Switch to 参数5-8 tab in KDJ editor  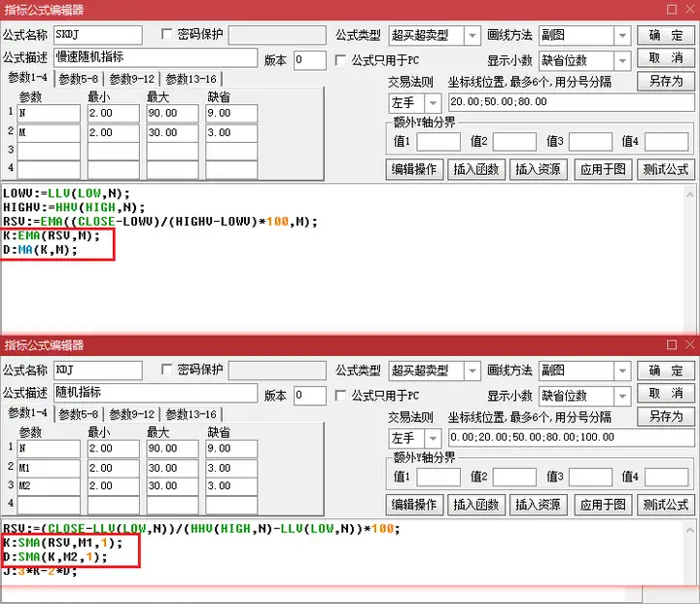(x=79, y=414)
